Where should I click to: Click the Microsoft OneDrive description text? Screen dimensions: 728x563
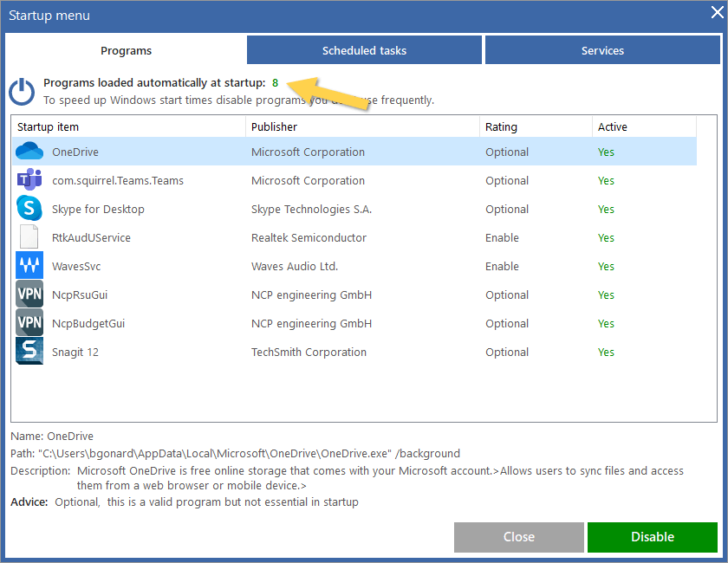[x=380, y=478]
